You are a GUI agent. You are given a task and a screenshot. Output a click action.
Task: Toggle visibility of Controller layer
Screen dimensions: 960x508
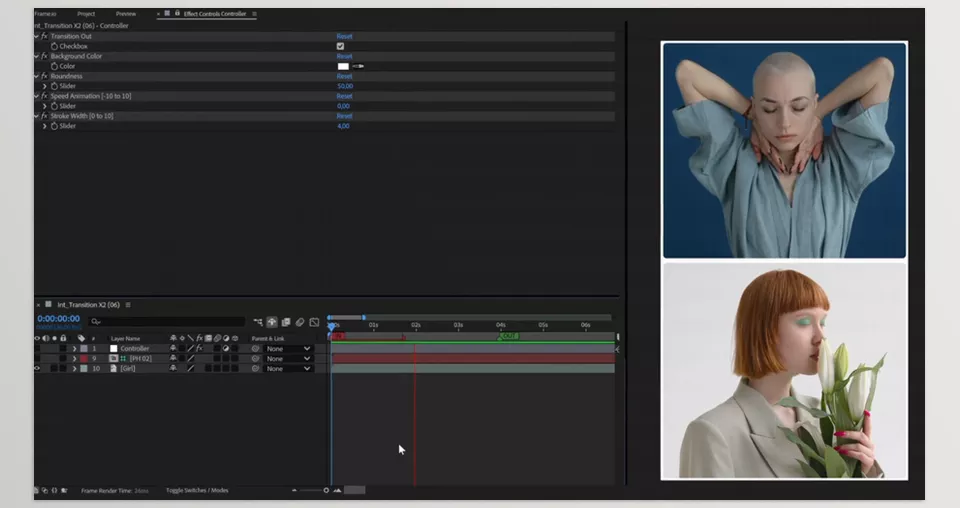pyautogui.click(x=37, y=349)
